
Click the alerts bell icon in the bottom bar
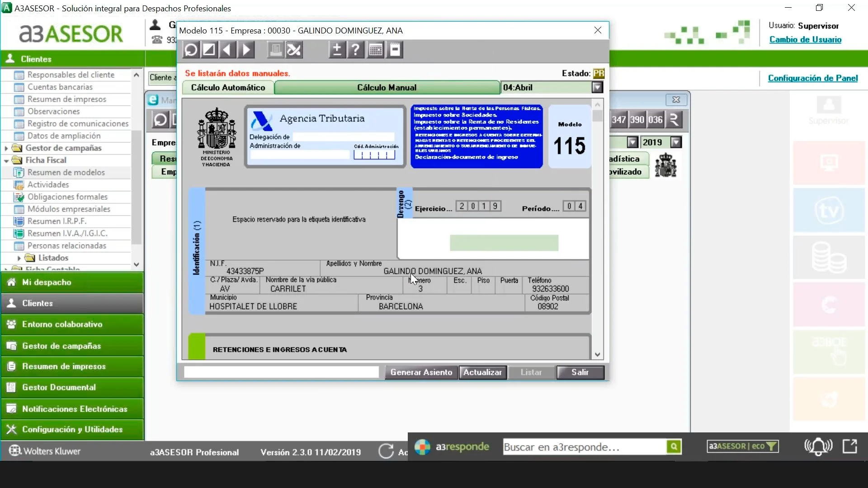pos(818,446)
